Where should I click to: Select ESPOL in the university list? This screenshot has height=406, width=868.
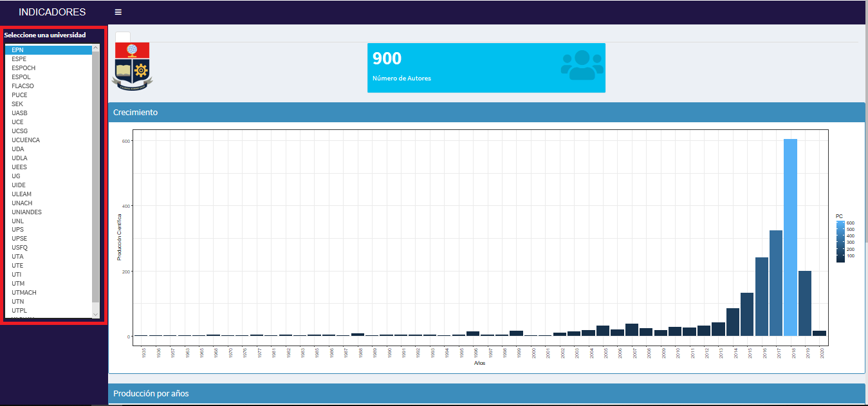point(21,77)
